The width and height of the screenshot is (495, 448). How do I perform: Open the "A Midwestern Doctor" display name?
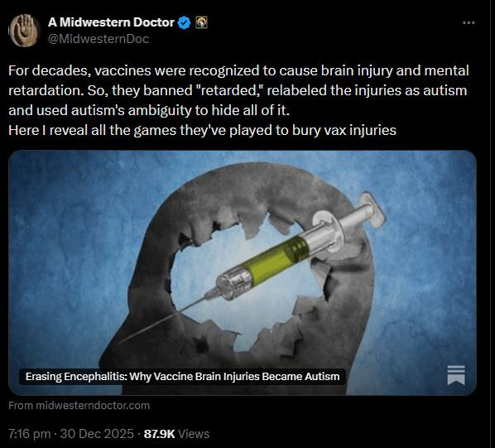(111, 22)
